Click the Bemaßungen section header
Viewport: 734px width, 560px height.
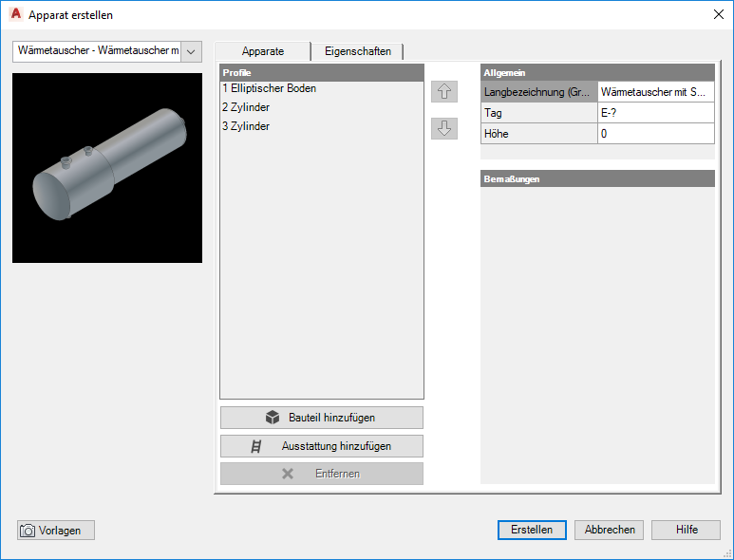click(597, 178)
